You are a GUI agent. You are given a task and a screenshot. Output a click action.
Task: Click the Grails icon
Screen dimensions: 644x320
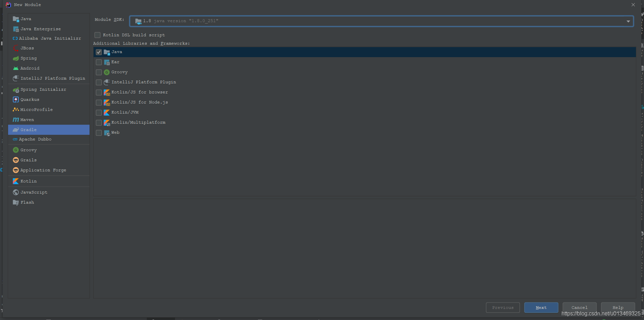pos(16,160)
